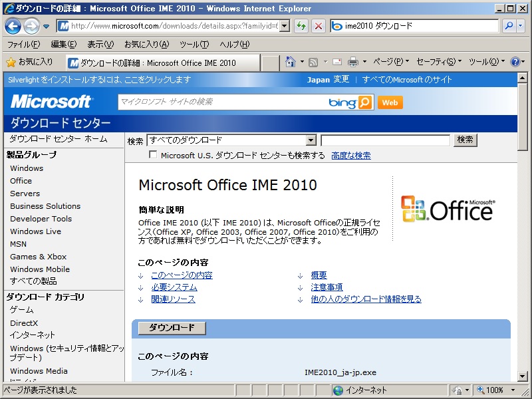The height and width of the screenshot is (399, 532).
Task: Click the Refresh page icon
Action: (301, 26)
